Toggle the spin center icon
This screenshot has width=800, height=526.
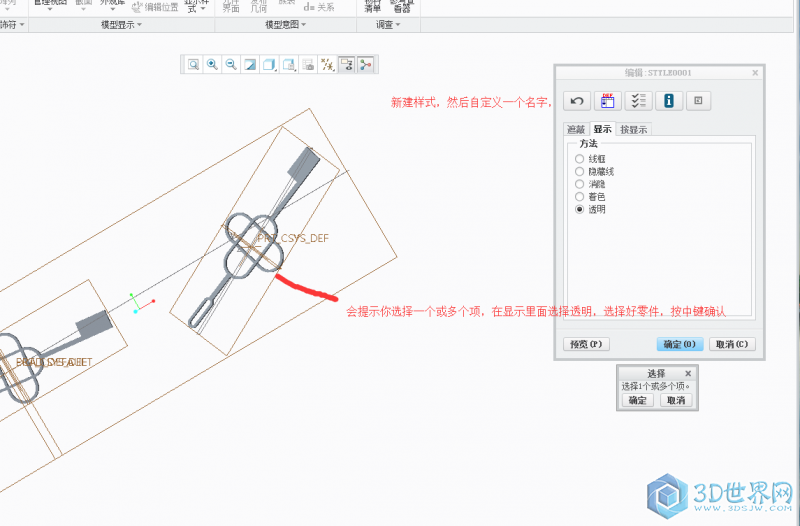pyautogui.click(x=366, y=64)
